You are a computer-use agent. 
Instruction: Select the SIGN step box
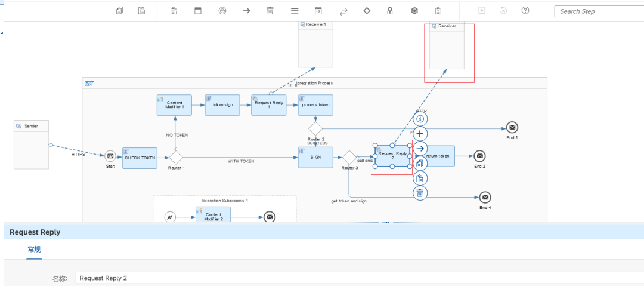point(315,157)
